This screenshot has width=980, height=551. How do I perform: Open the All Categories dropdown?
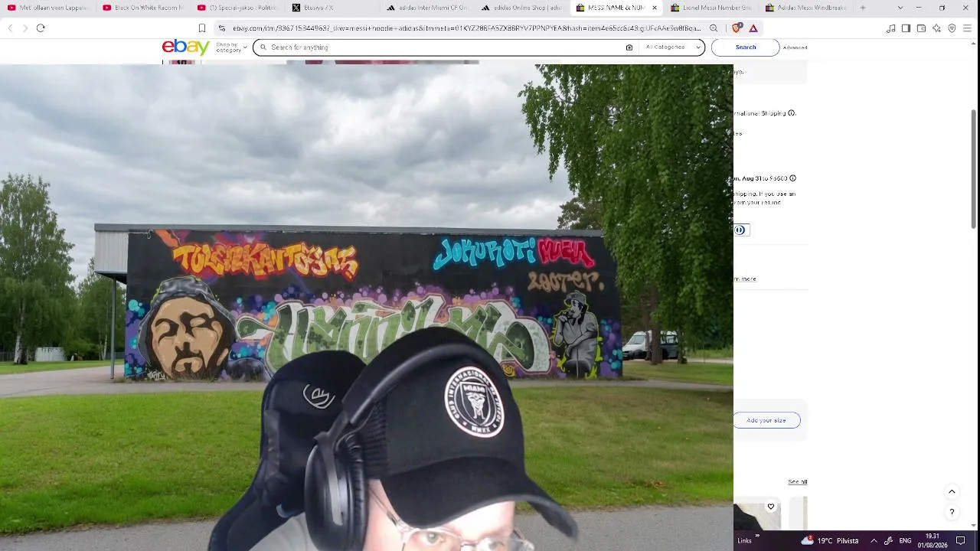(673, 47)
